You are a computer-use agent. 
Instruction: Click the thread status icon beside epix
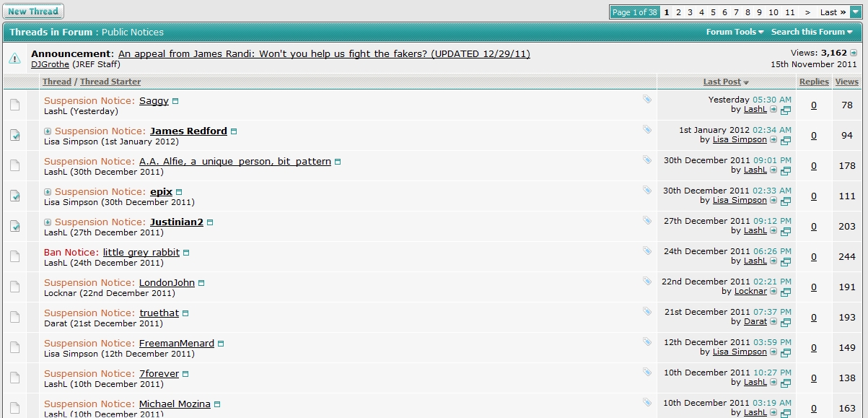click(x=14, y=196)
